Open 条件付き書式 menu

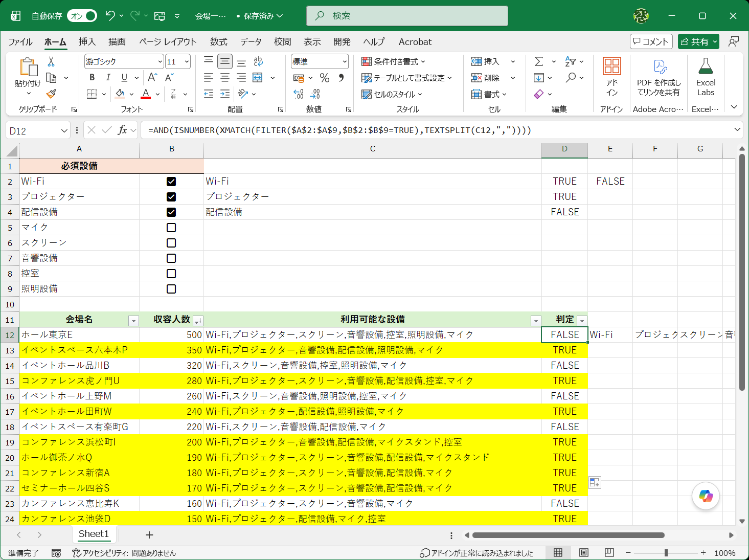(x=393, y=61)
